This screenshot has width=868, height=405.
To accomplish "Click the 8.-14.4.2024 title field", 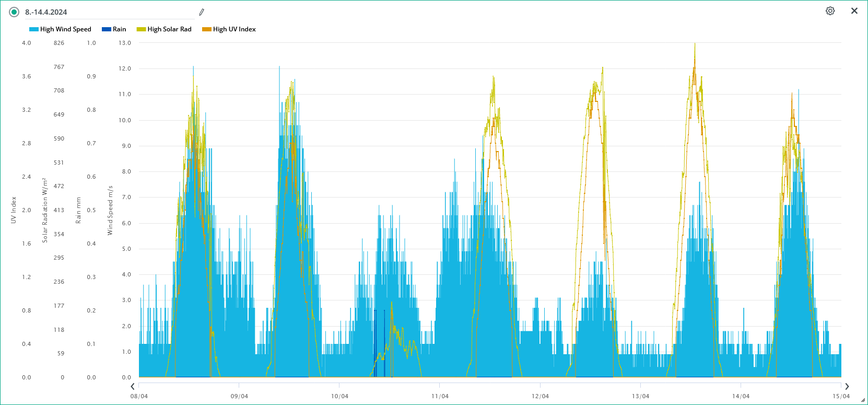I will 104,12.
